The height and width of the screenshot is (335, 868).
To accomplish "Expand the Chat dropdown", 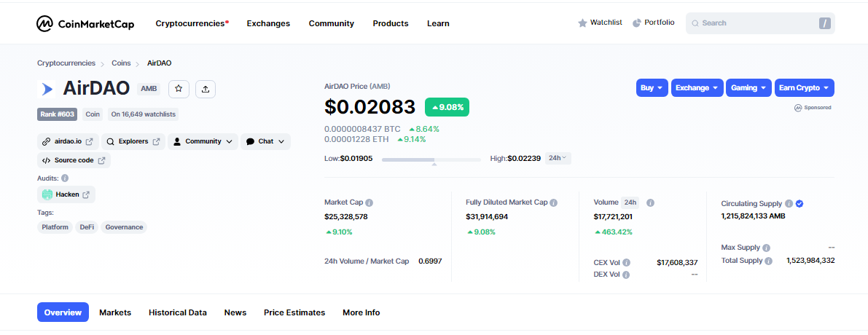I will click(266, 141).
